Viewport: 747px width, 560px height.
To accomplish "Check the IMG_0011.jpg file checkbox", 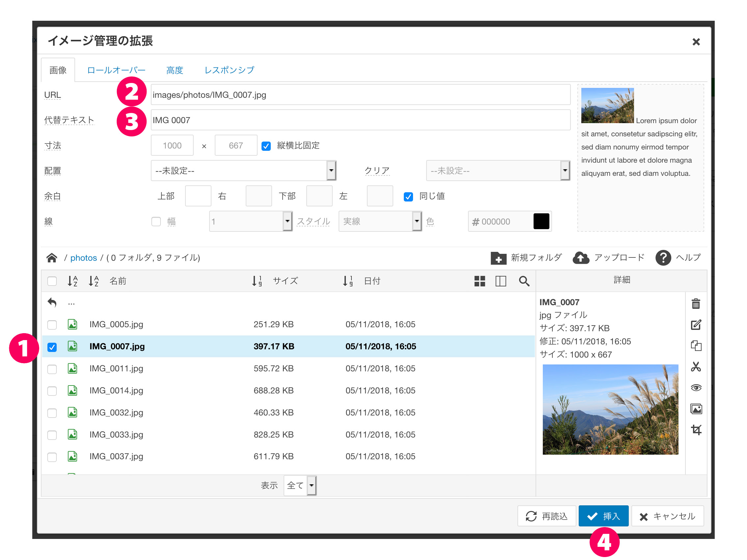I will (x=52, y=369).
